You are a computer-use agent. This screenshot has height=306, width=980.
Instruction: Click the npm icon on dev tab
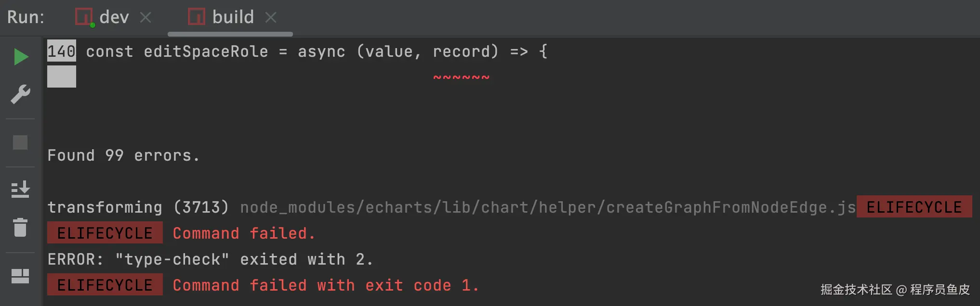point(84,17)
